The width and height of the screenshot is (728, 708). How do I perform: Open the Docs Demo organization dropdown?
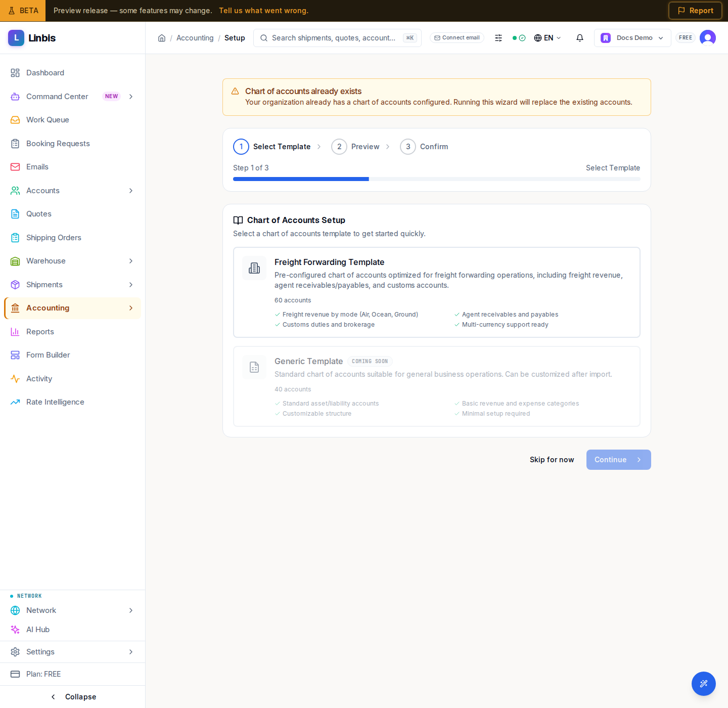632,38
